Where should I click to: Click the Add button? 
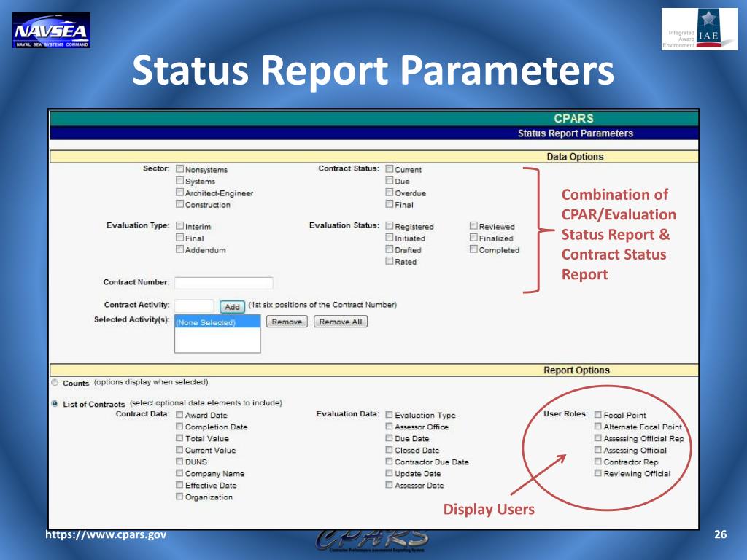pos(232,307)
